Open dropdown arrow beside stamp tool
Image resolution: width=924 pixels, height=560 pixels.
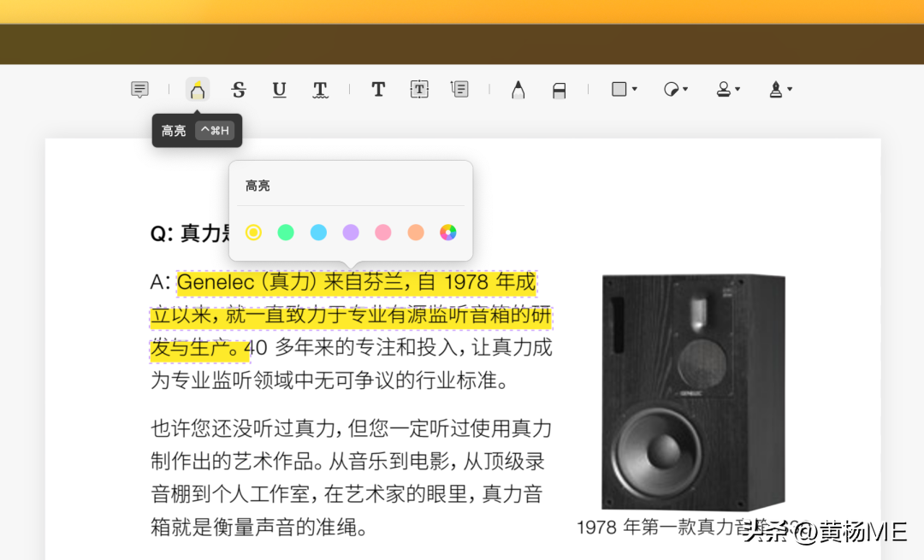point(737,90)
